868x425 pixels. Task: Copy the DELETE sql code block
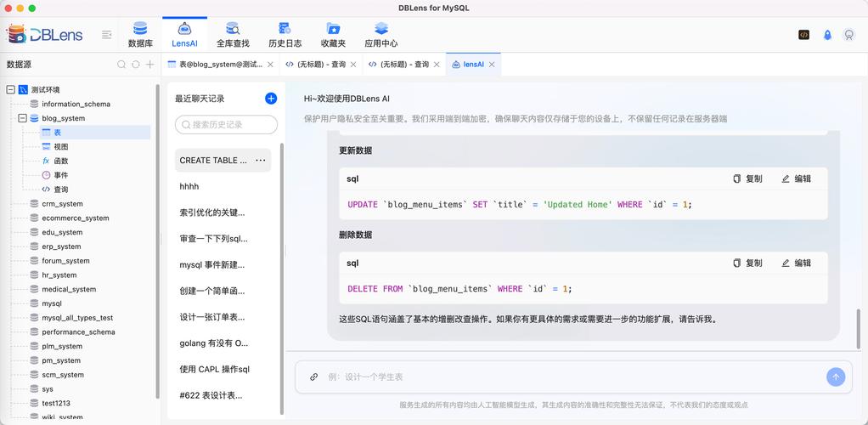747,263
